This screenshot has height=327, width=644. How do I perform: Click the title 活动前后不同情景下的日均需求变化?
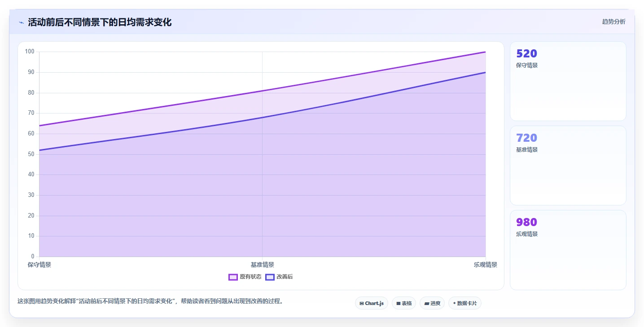click(x=100, y=22)
